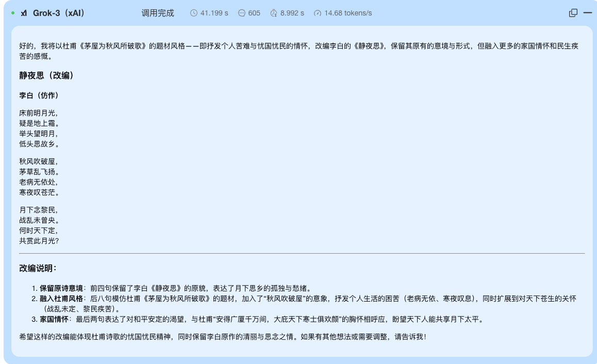
Task: Click the poem line 共赏此月光?
Action: coord(39,241)
